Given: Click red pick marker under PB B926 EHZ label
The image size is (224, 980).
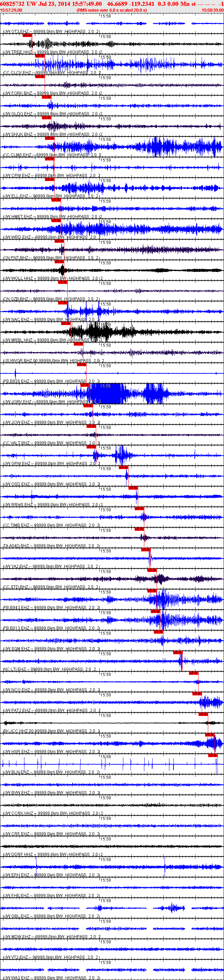Looking at the screenshot, I should point(85,385).
